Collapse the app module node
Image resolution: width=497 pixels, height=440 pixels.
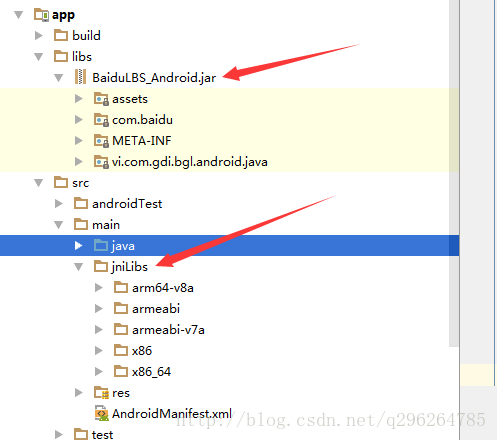pos(19,15)
